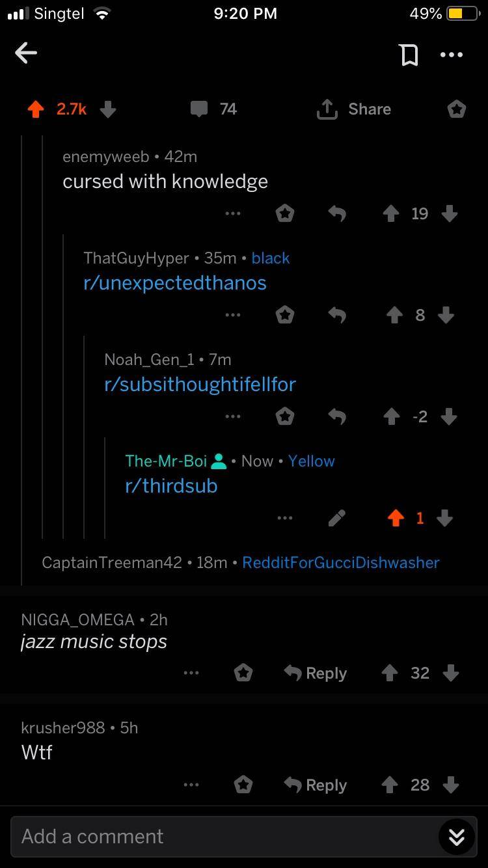This screenshot has width=488, height=868.
Task: Downvote krusher988's Wtf comment
Action: 450,785
